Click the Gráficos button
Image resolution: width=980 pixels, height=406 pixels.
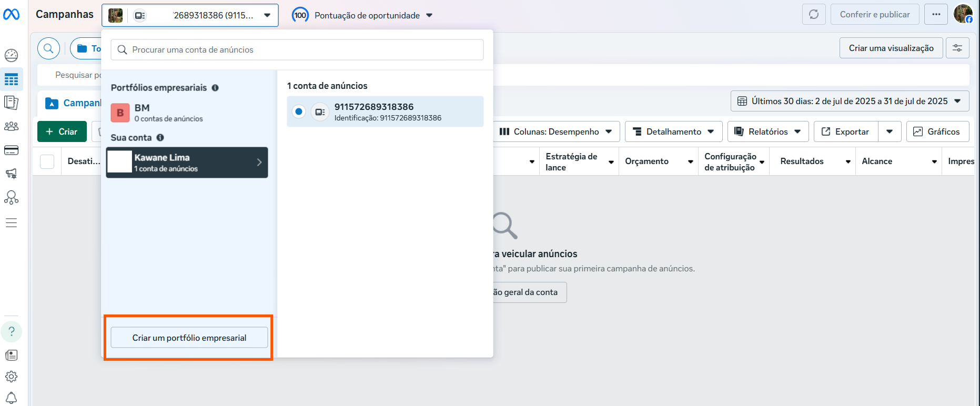pos(938,131)
